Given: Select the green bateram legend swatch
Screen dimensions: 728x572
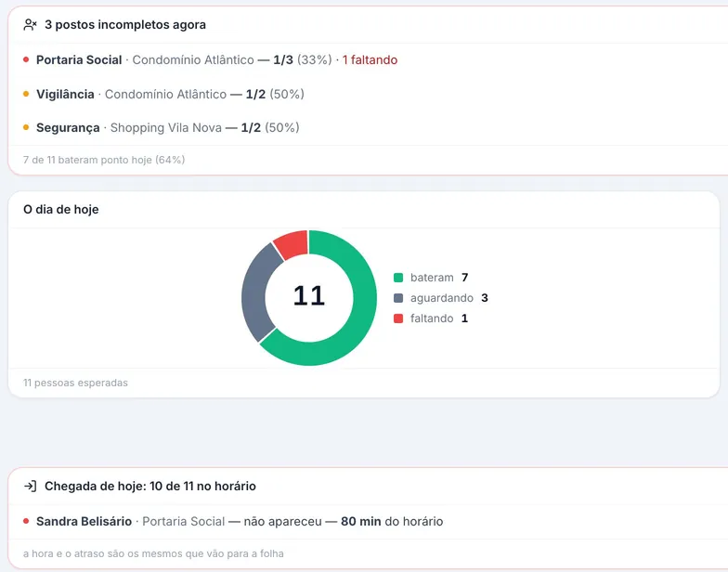Looking at the screenshot, I should pos(398,278).
